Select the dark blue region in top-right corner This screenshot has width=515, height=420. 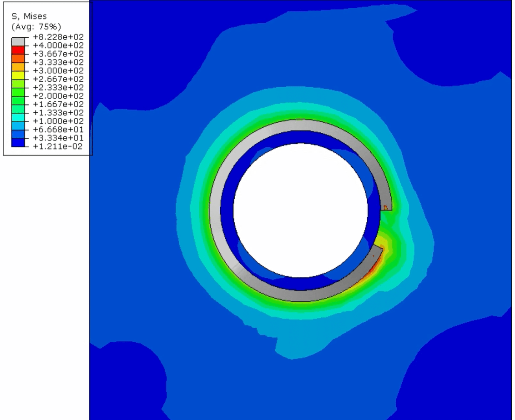click(455, 41)
